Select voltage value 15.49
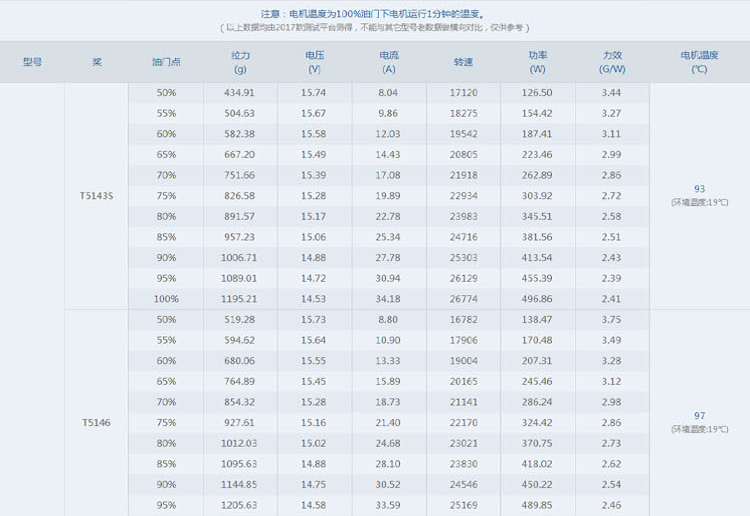 (x=313, y=154)
